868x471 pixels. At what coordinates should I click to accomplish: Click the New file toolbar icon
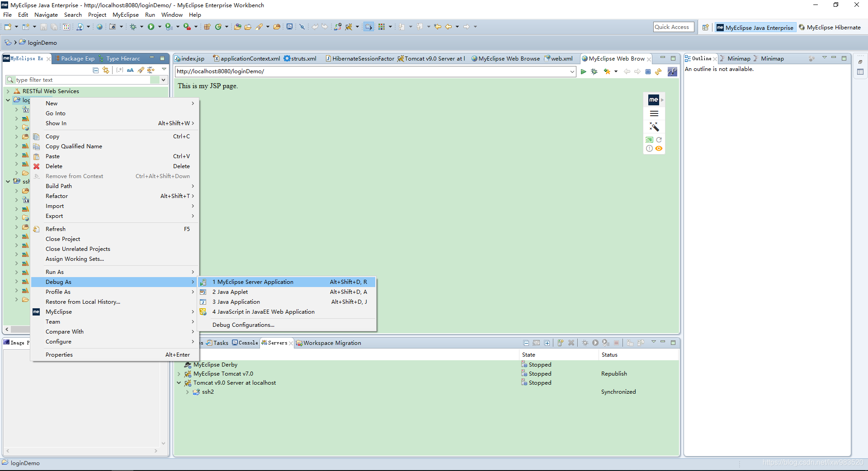point(8,27)
